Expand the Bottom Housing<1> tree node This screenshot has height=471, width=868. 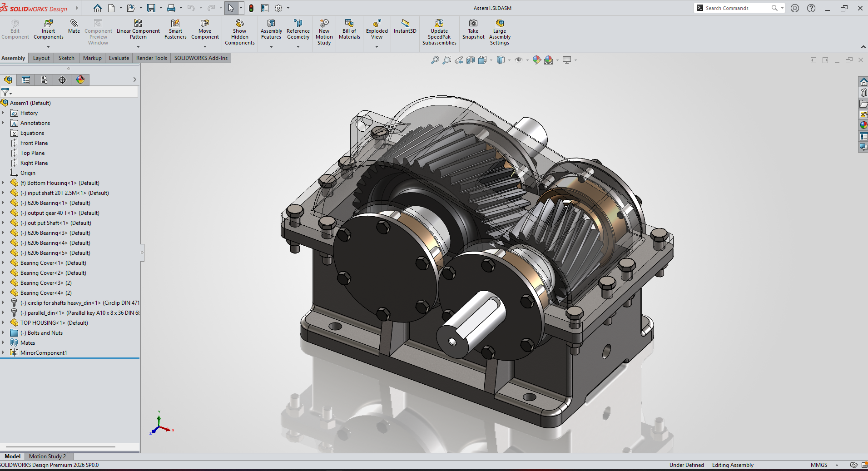click(x=3, y=183)
